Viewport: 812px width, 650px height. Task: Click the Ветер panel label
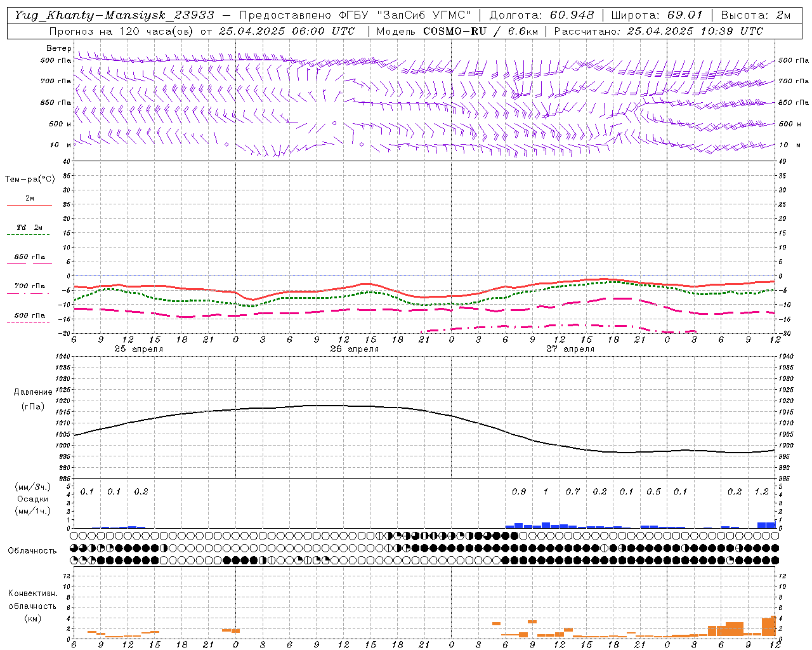click(x=58, y=48)
